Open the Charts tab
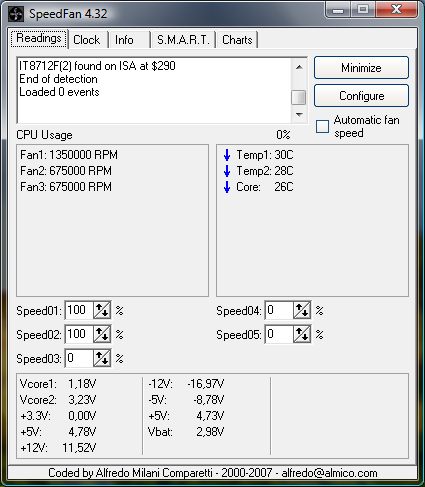 click(237, 40)
